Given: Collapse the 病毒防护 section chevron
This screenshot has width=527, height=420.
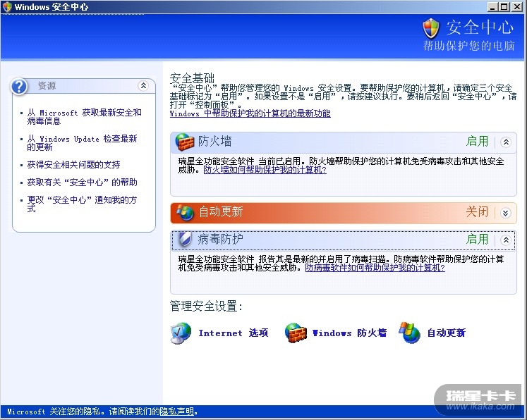Looking at the screenshot, I should (x=506, y=240).
